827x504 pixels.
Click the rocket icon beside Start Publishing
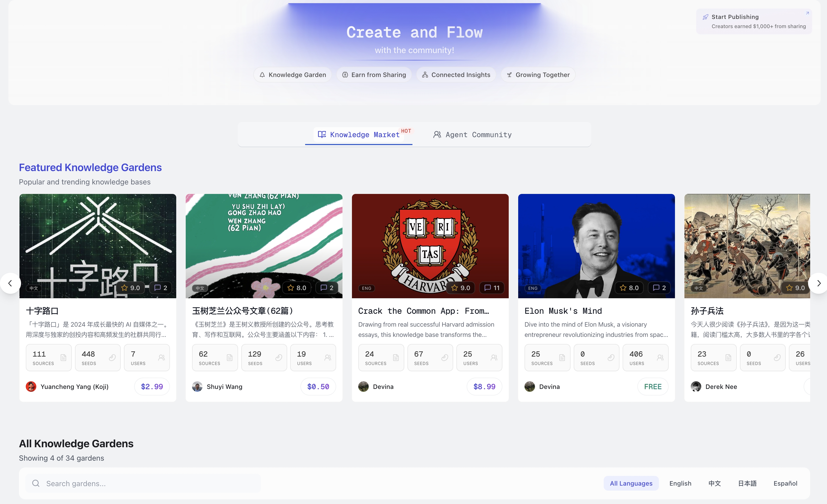point(705,17)
